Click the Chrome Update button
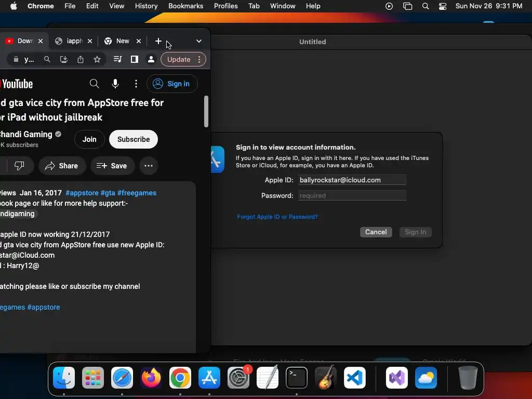The height and width of the screenshot is (399, 532). pyautogui.click(x=179, y=59)
